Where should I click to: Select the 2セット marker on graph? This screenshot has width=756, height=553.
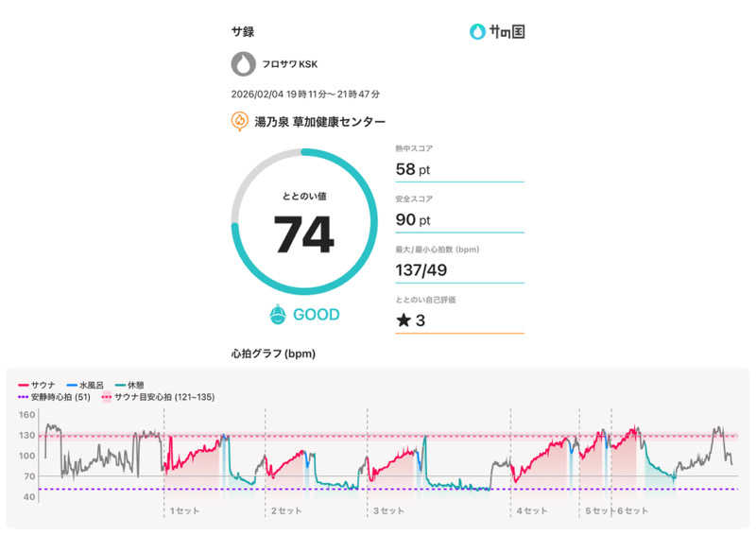point(286,510)
